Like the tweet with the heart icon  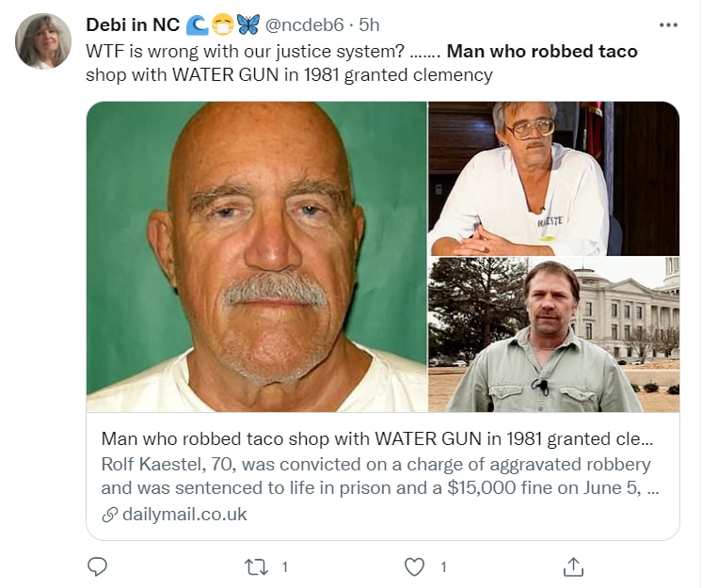coord(414,566)
